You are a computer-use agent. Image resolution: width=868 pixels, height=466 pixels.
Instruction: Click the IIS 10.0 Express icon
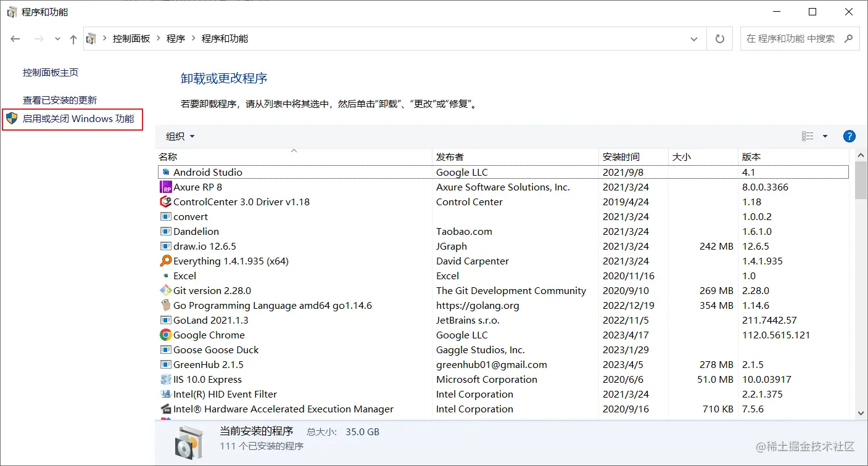pos(165,380)
